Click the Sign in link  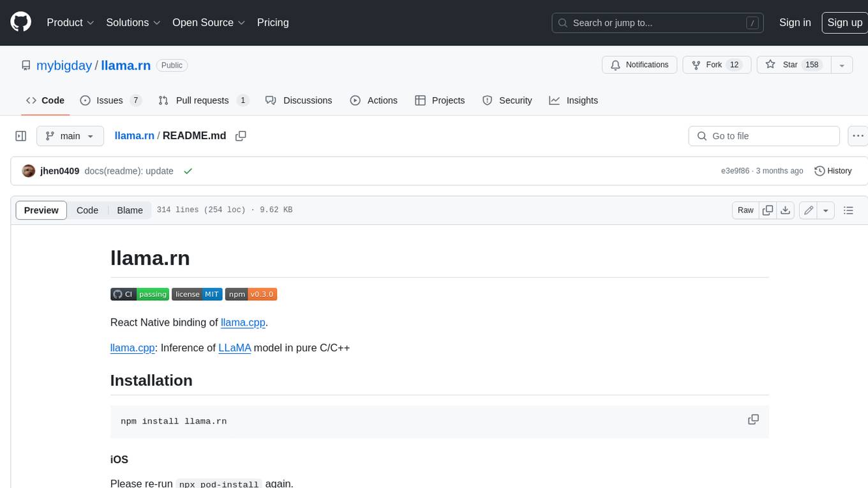[x=795, y=22]
